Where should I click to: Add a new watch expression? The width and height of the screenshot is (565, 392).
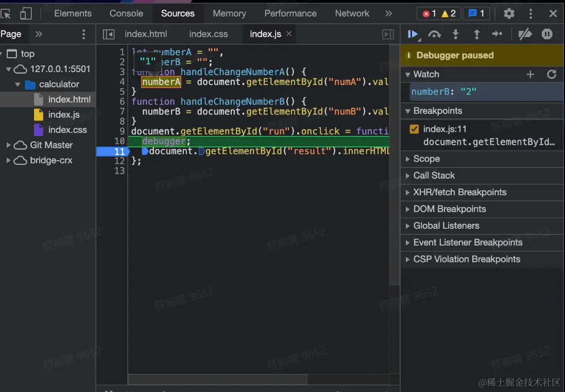tap(530, 75)
